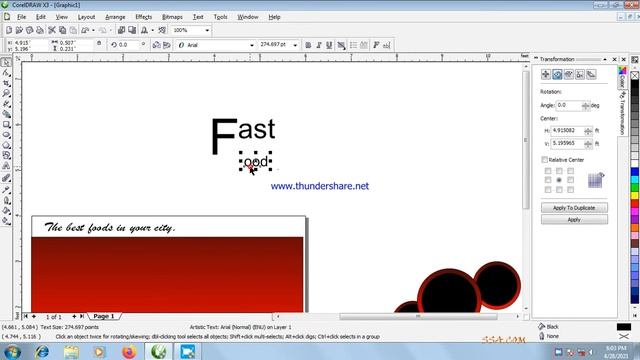This screenshot has height=360, width=640.
Task: Select the Interactive Blend tool
Action: 6,178
